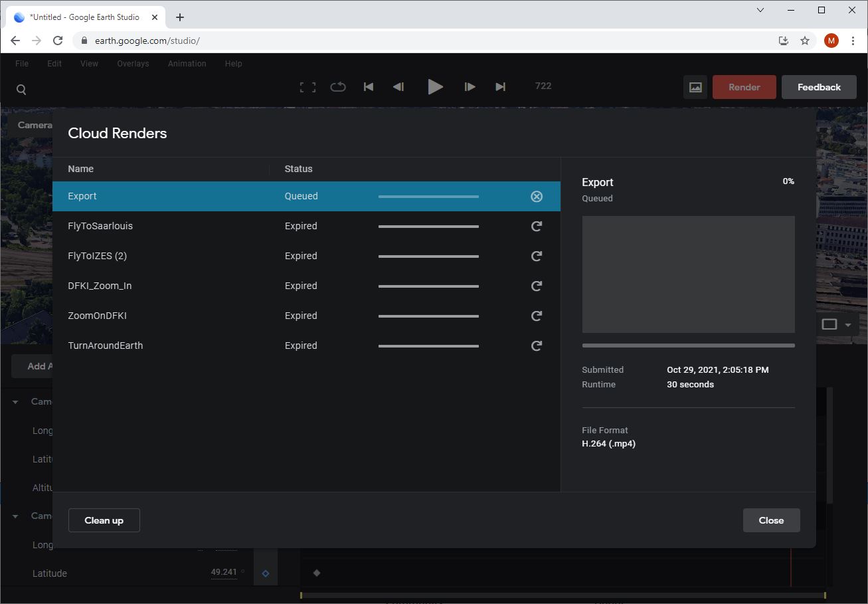This screenshot has width=868, height=604.
Task: Open the Help menu
Action: click(x=233, y=64)
